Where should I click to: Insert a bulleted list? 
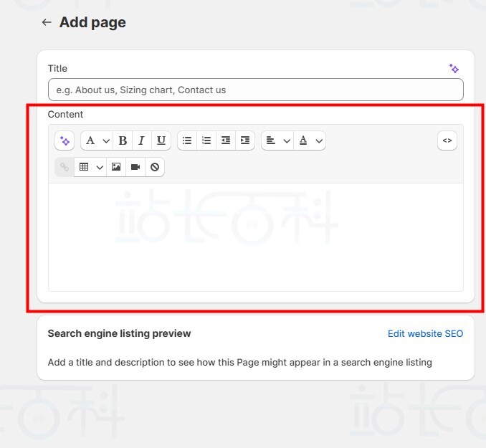tap(187, 140)
